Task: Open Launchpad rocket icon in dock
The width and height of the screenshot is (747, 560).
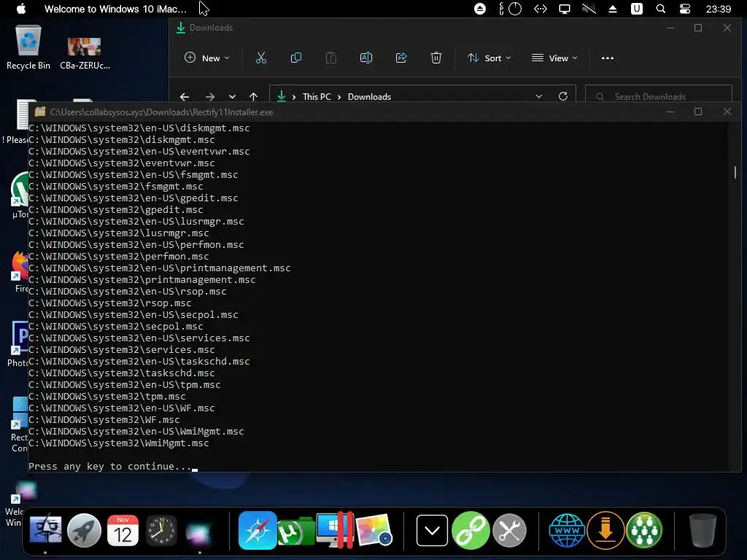Action: pyautogui.click(x=84, y=530)
